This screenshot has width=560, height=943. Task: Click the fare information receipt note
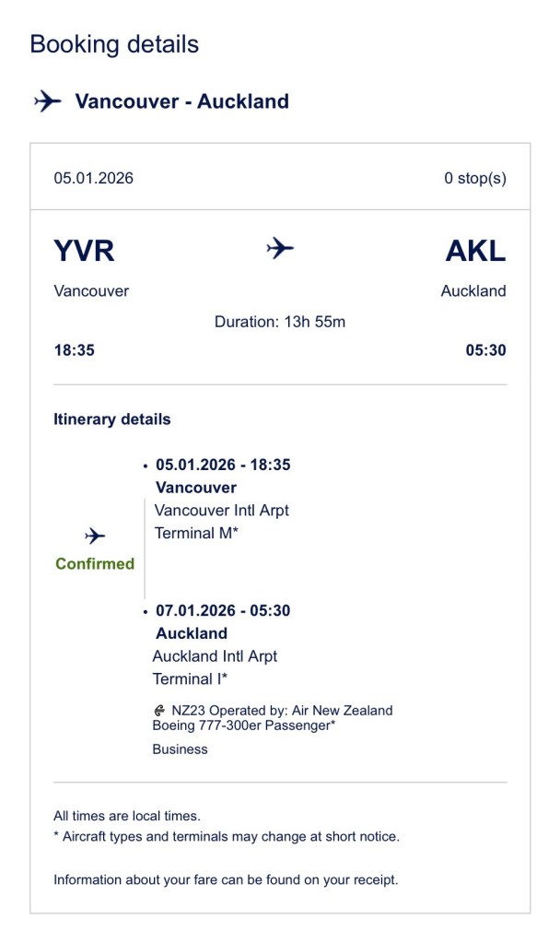point(226,879)
